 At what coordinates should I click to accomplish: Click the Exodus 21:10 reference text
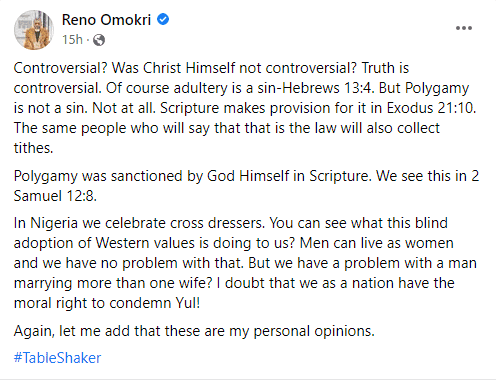(x=430, y=108)
